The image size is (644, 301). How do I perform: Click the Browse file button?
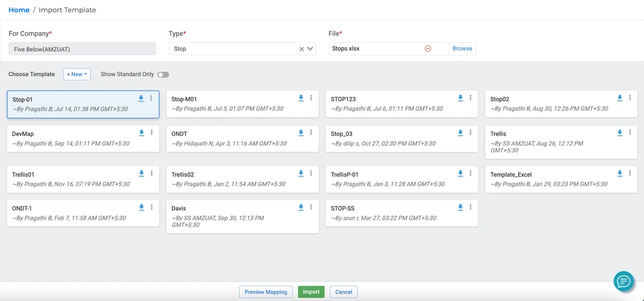[462, 48]
